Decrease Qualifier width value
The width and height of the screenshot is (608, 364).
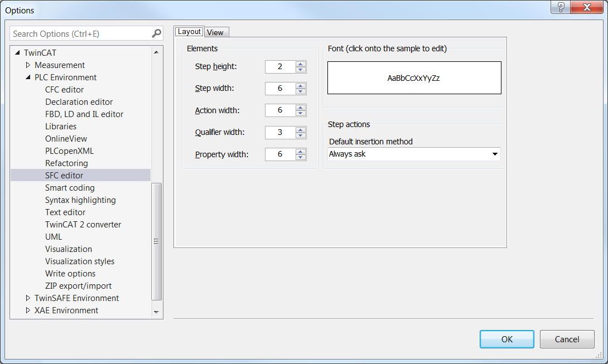[x=301, y=135]
